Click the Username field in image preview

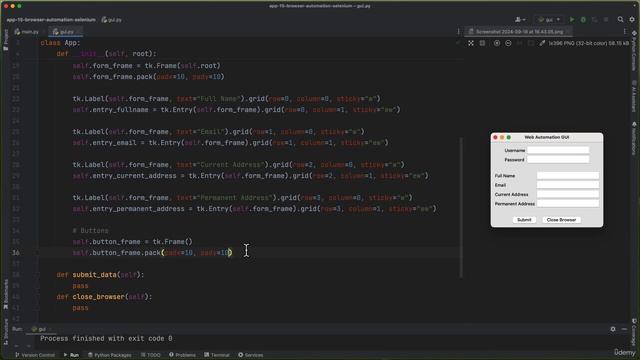558,150
